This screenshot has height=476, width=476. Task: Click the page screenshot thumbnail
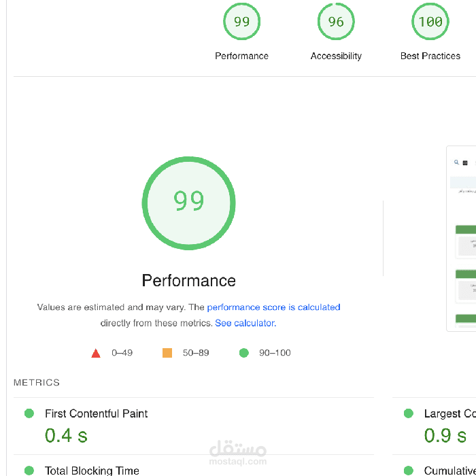pos(461,239)
